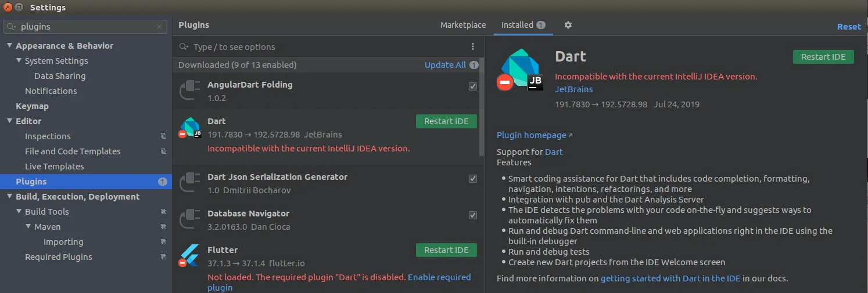868x293 pixels.
Task: Collapse the Maven tree node
Action: 28,227
